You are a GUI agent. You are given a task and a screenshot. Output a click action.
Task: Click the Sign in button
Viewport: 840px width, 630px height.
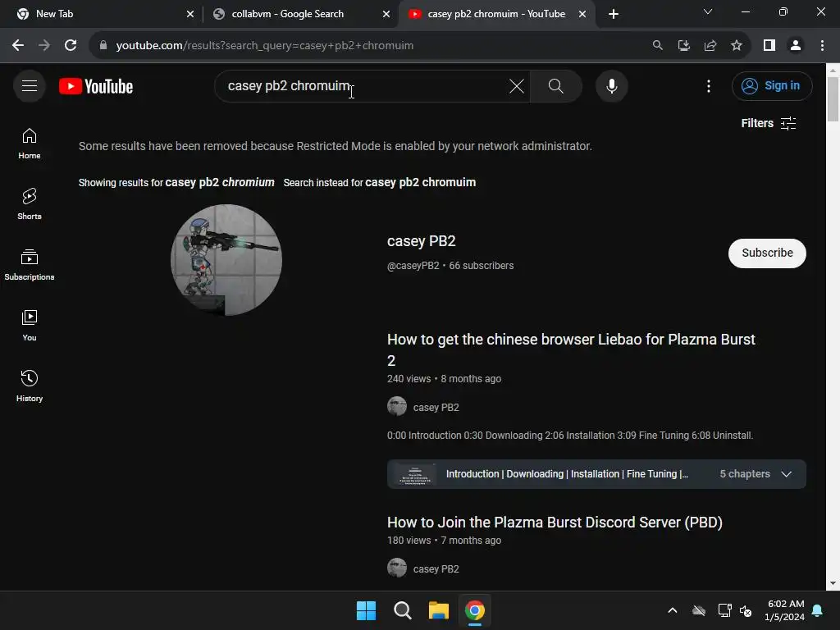(772, 85)
